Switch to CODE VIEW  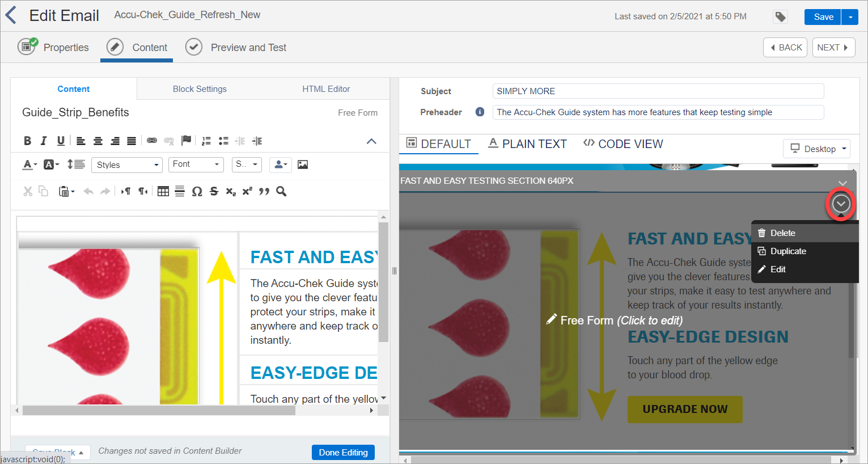(x=623, y=144)
